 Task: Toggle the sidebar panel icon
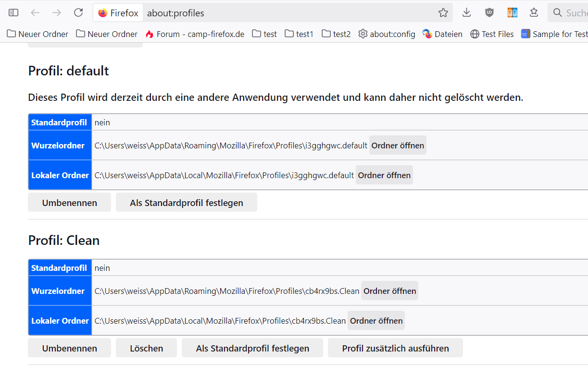[13, 13]
